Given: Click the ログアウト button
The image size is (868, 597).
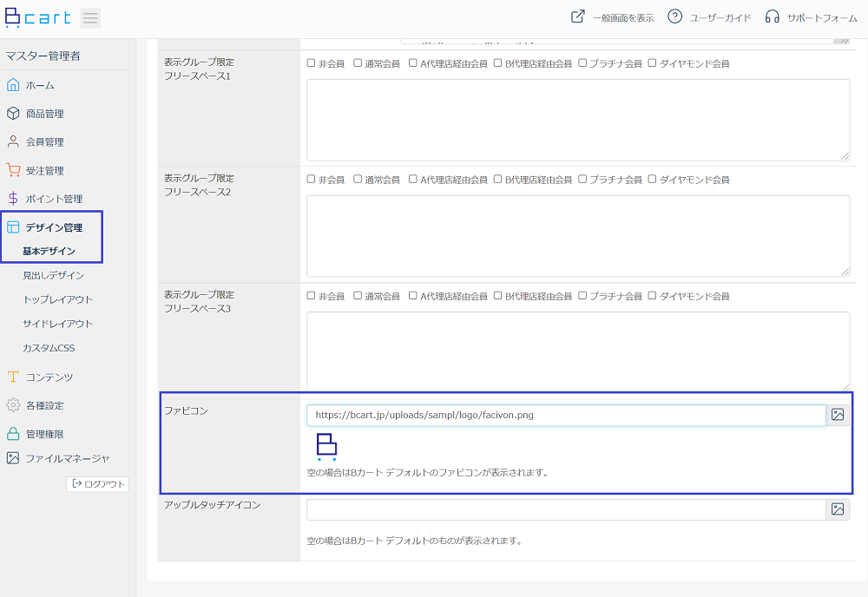Looking at the screenshot, I should pyautogui.click(x=98, y=484).
